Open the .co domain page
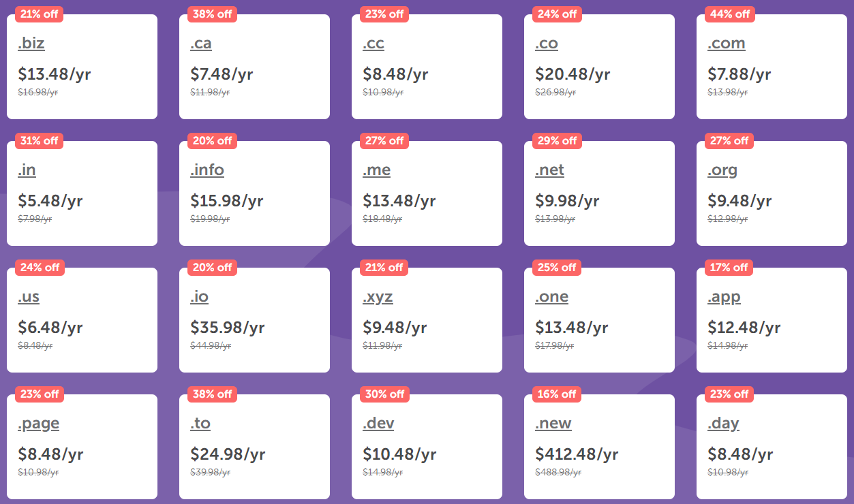The image size is (854, 504). 547,44
